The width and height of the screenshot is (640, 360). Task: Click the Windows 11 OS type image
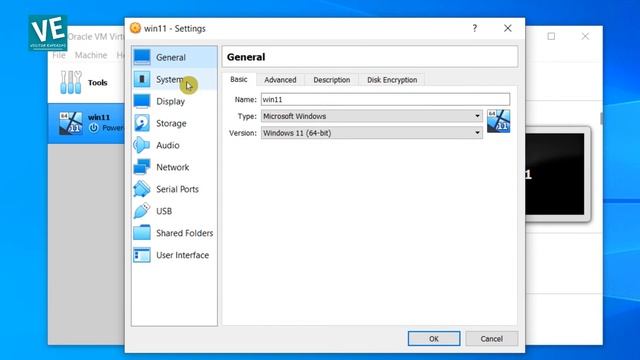498,121
